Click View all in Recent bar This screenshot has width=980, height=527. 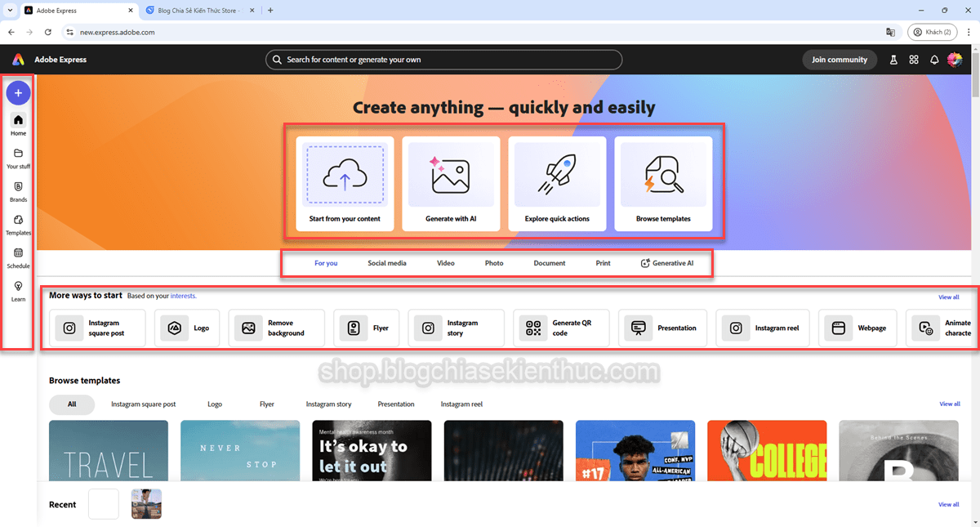point(949,504)
